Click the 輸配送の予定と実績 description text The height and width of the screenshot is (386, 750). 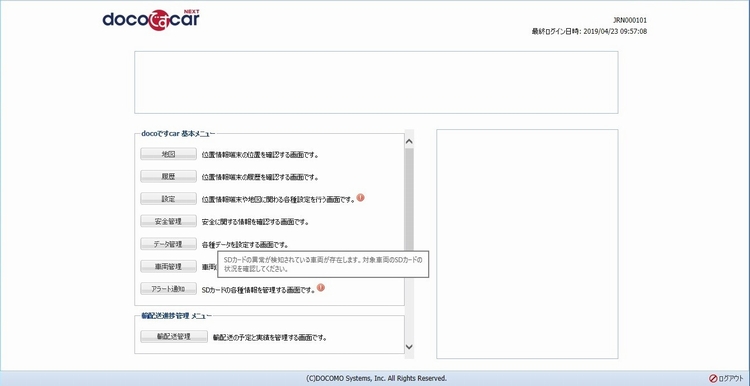(x=270, y=338)
